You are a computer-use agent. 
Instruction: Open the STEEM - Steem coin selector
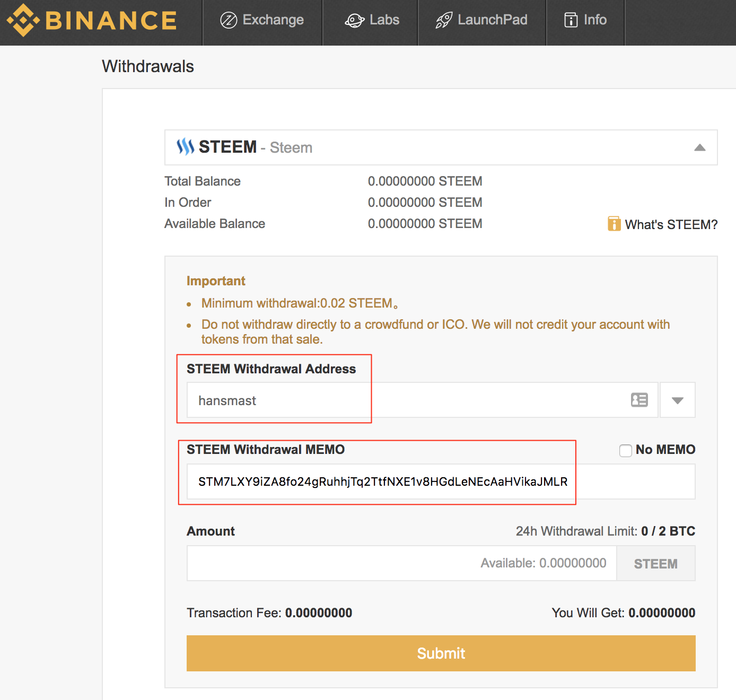[x=441, y=147]
